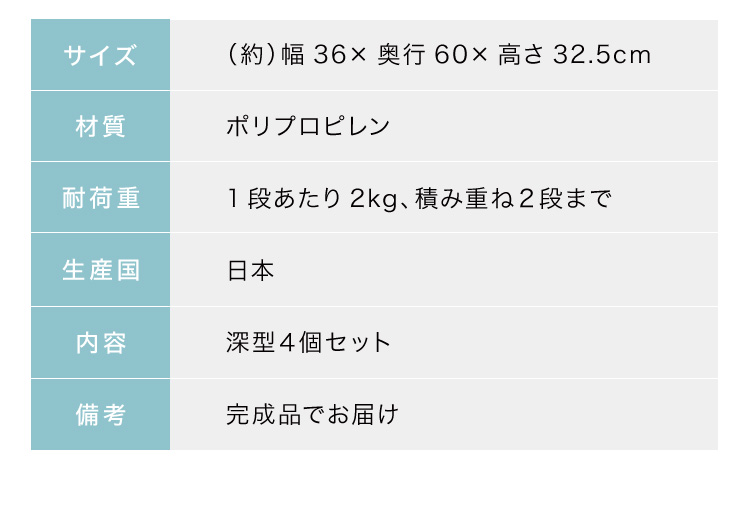
Task: Click the (約) approximate marker in size row
Action: tap(252, 54)
